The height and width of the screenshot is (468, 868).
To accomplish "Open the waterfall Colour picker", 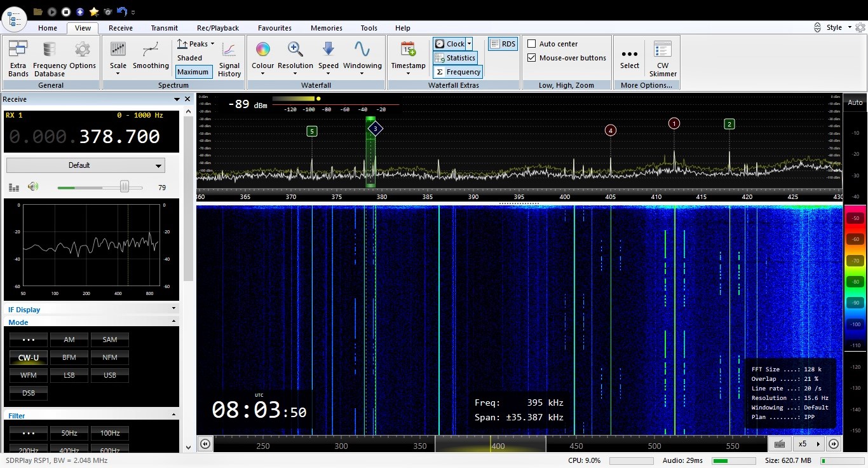I will (262, 59).
